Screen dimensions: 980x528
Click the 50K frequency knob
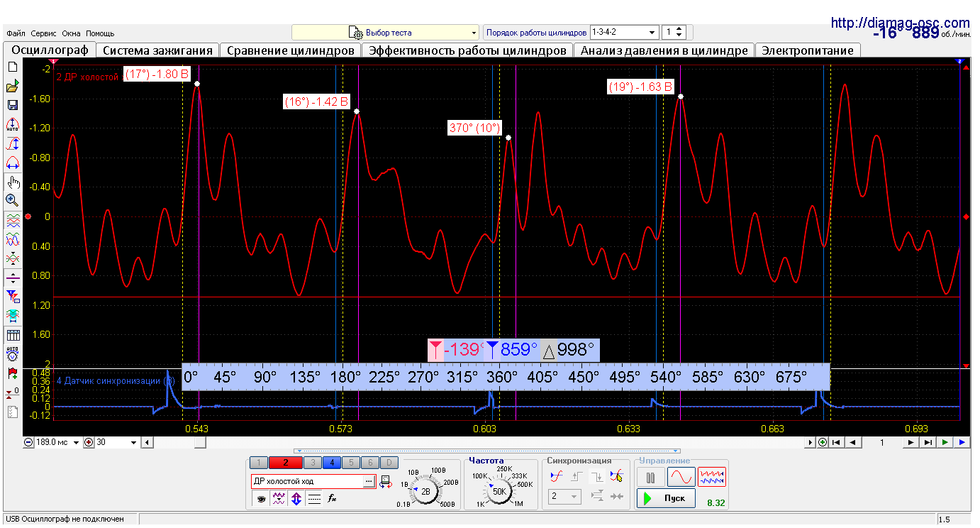click(499, 491)
